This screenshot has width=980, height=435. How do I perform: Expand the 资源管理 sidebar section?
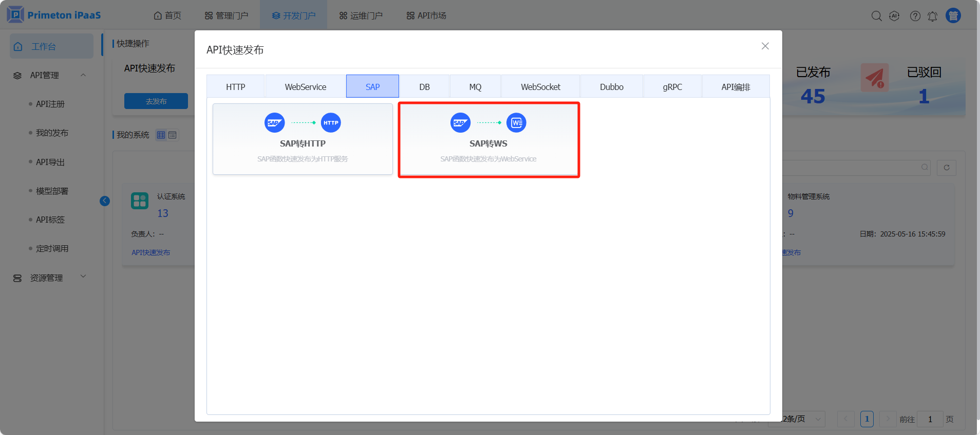coord(83,277)
